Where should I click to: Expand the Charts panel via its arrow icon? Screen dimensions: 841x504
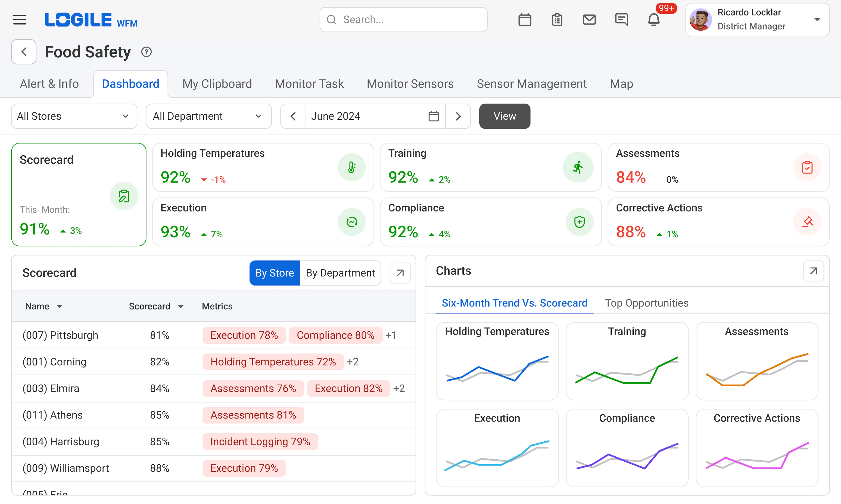pyautogui.click(x=813, y=271)
